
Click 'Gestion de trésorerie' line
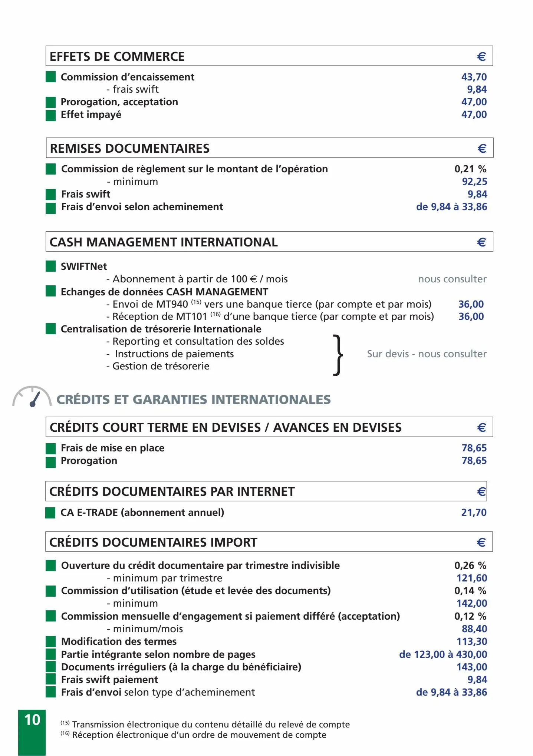click(158, 366)
